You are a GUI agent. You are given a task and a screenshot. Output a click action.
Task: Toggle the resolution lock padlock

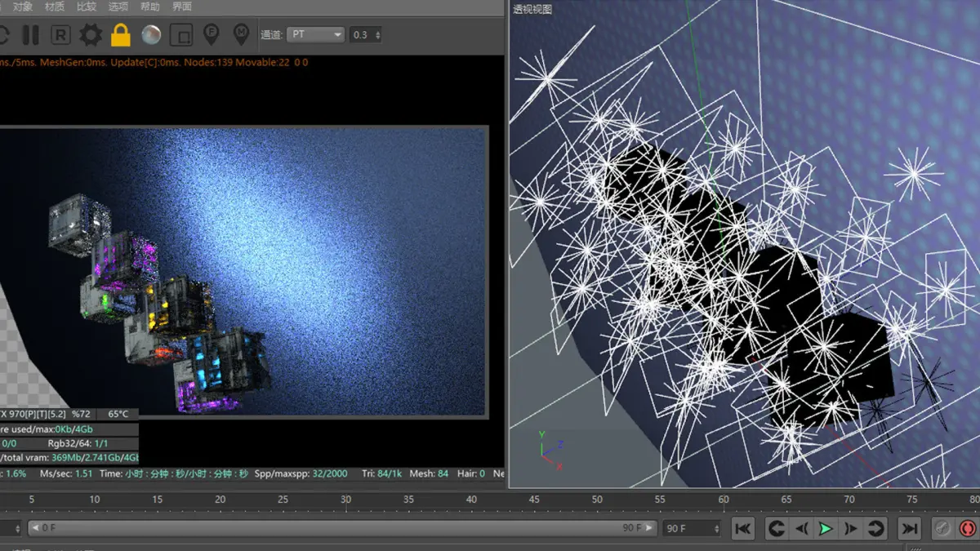(121, 35)
